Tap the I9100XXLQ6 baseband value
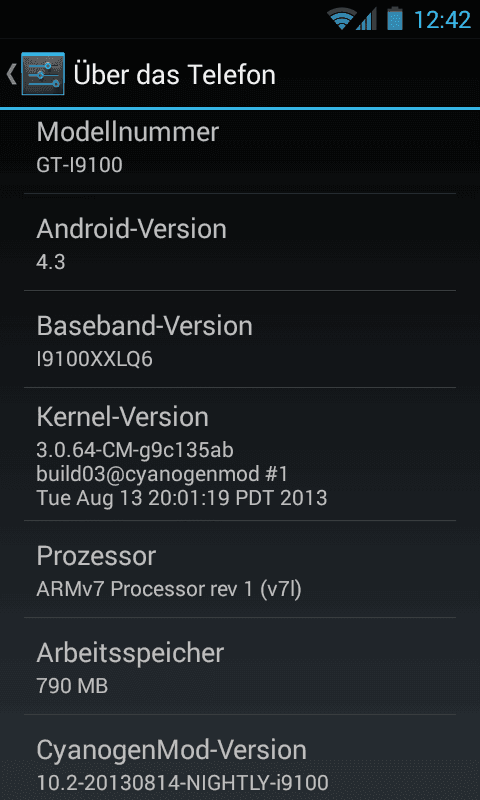The image size is (480, 800). pos(94,359)
